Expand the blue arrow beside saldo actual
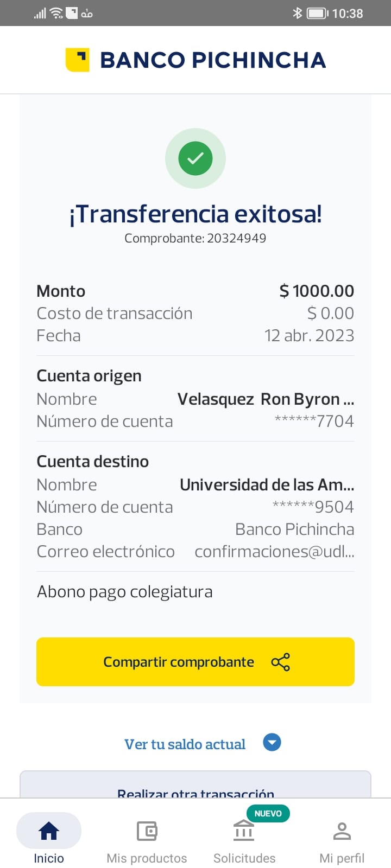 coord(272,742)
